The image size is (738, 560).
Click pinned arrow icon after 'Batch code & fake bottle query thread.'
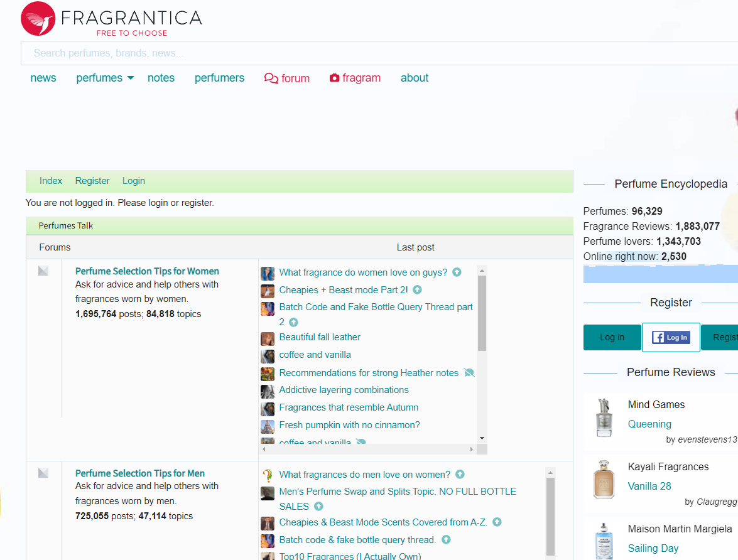tap(446, 540)
